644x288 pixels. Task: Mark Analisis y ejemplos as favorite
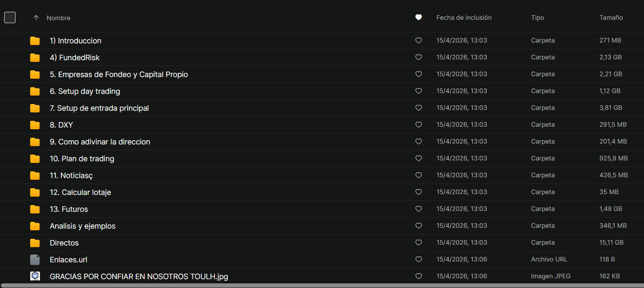tap(418, 226)
